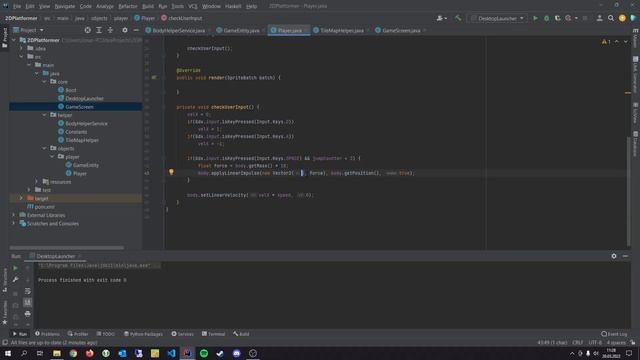Open the Windows Start menu
This screenshot has height=360, width=640.
tap(8, 353)
